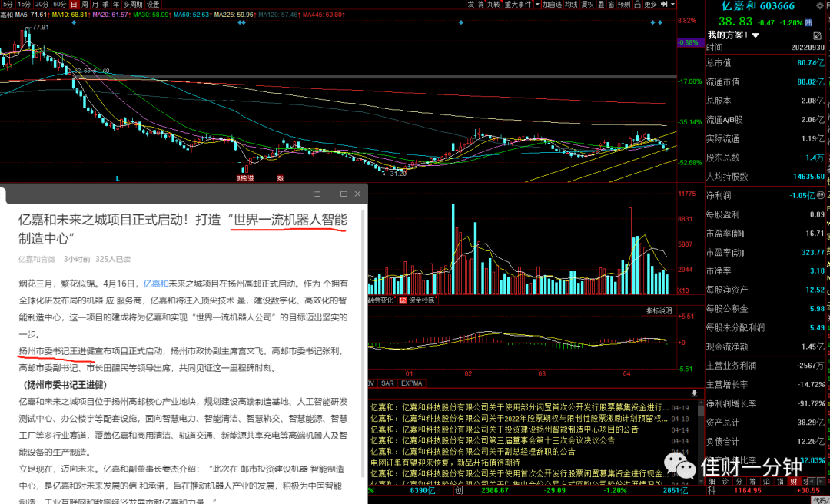Click 加自选 to add to watchlist
This screenshot has width=830, height=504.
click(x=552, y=5)
